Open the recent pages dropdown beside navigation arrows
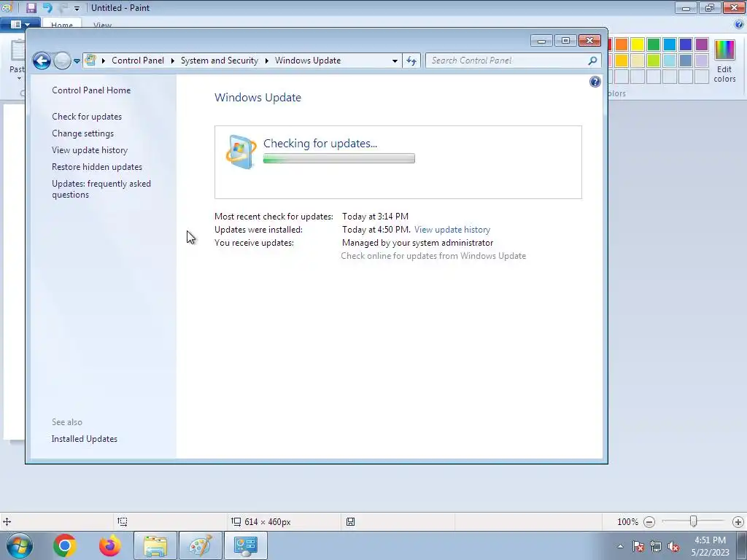 (77, 61)
